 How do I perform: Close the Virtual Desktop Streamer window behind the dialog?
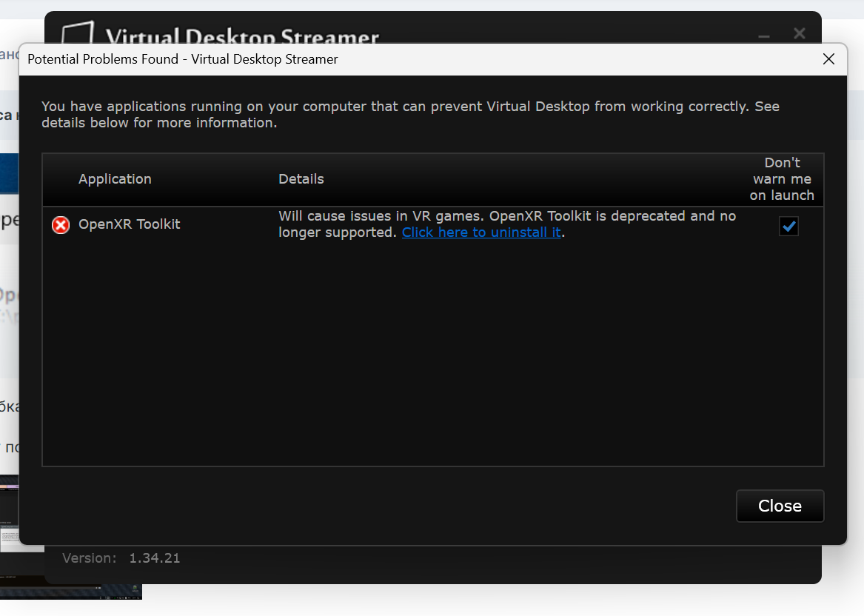point(800,33)
